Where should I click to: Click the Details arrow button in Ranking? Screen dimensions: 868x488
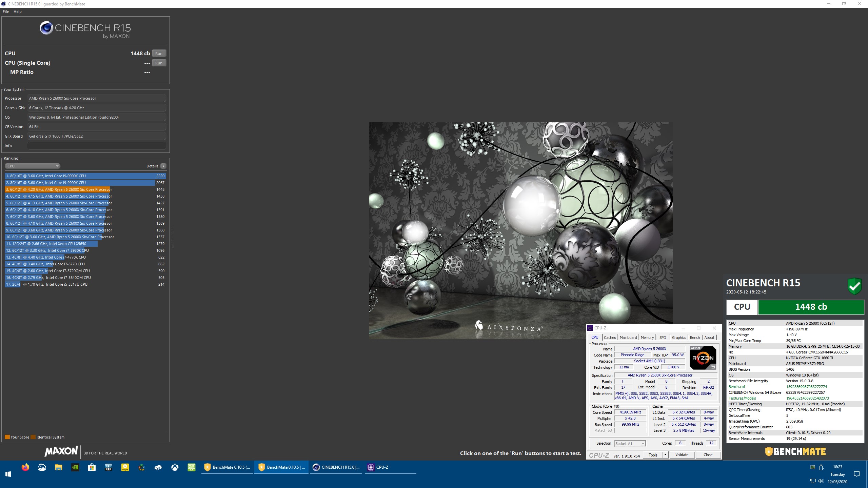point(163,166)
